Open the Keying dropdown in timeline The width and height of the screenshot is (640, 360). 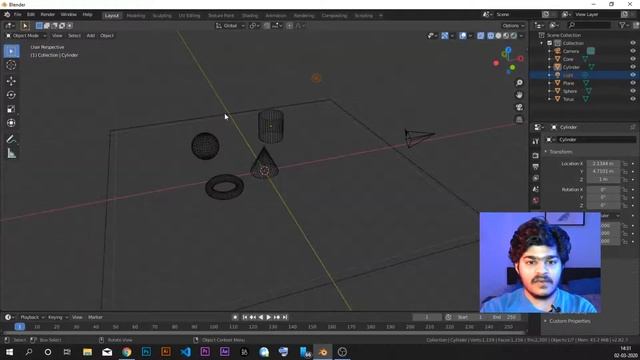click(x=58, y=317)
